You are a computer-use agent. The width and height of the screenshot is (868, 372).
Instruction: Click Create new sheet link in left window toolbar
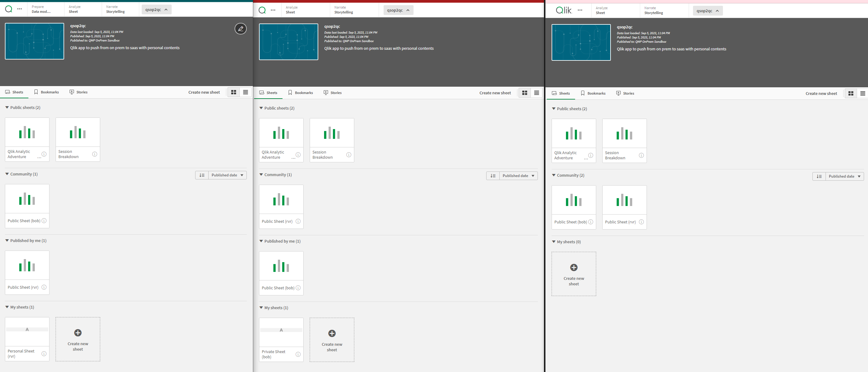click(x=204, y=92)
